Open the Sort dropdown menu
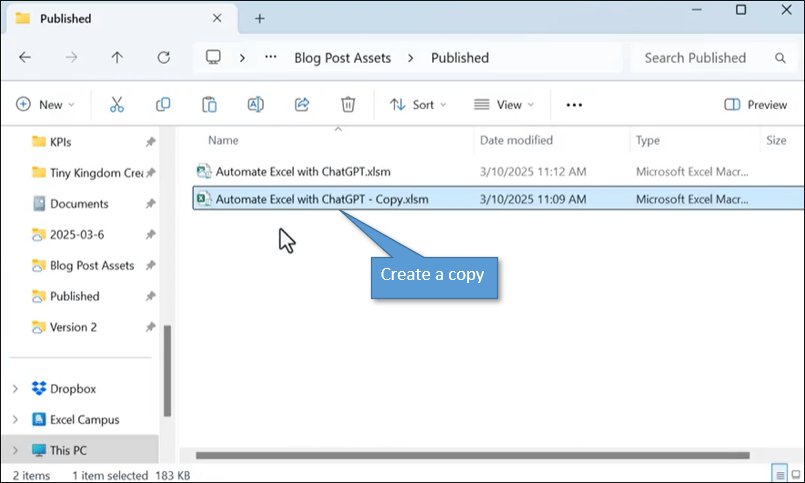Viewport: 805px width, 483px height. [x=417, y=104]
